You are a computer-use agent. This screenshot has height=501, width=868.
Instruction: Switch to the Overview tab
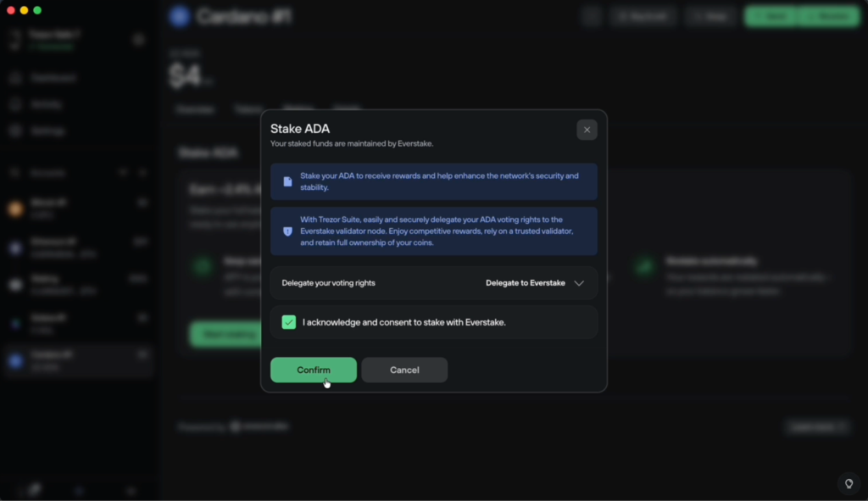click(194, 109)
